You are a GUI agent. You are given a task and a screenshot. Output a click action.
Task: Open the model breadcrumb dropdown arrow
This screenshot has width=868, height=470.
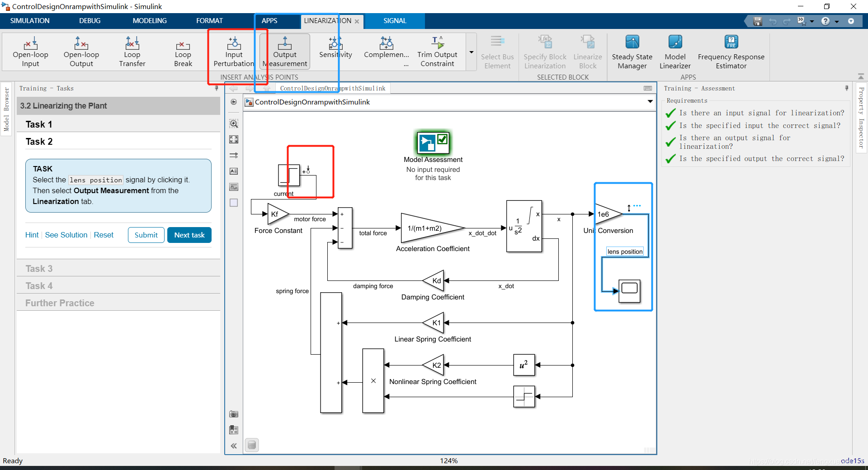tap(650, 102)
